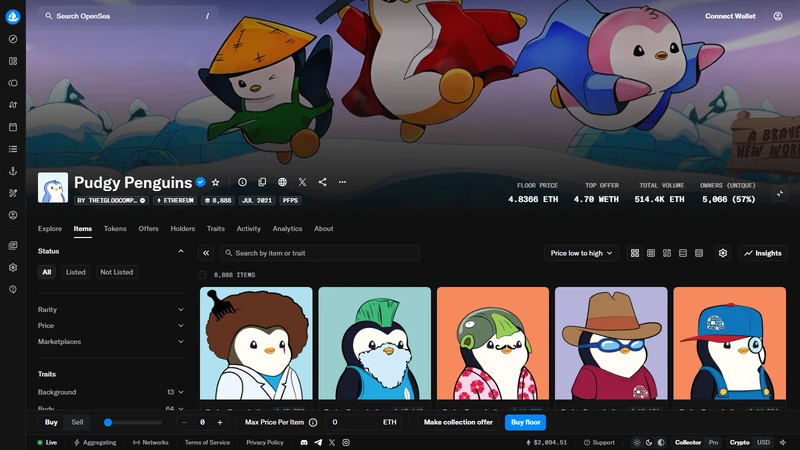Screen dimensions: 800x450
Task: Click the Buy floor button
Action: point(526,422)
